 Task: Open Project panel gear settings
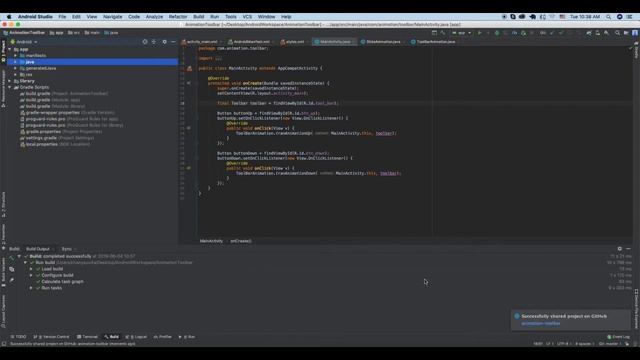(x=164, y=42)
